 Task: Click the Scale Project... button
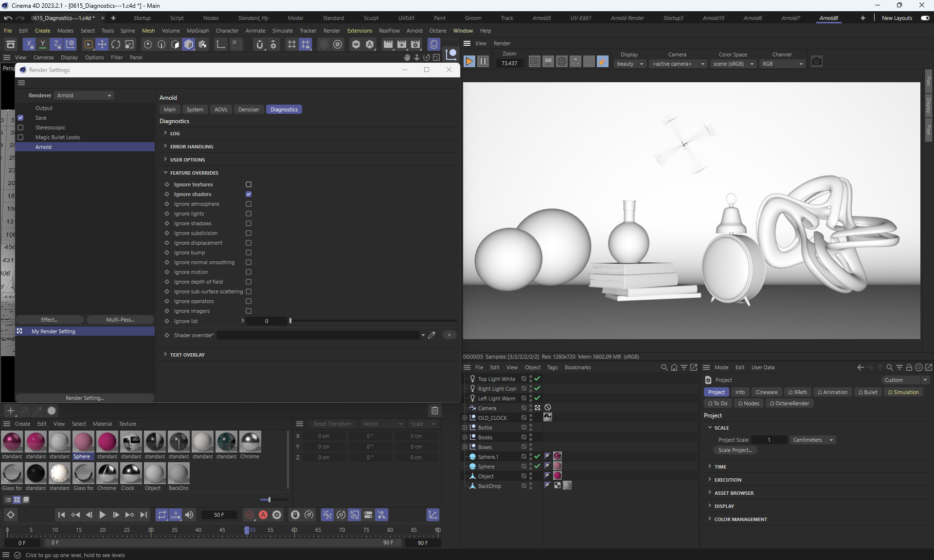tap(735, 450)
